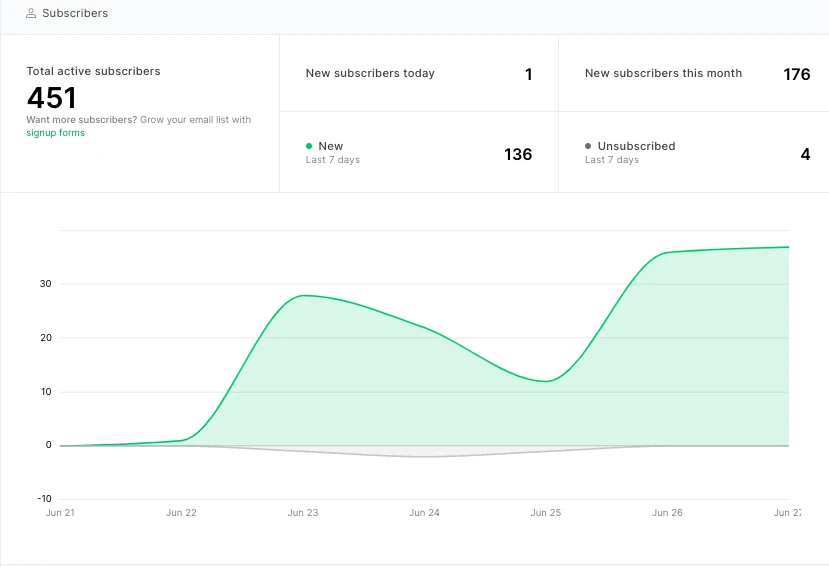Click the Total active subscribers label
This screenshot has width=829, height=567.
click(93, 71)
